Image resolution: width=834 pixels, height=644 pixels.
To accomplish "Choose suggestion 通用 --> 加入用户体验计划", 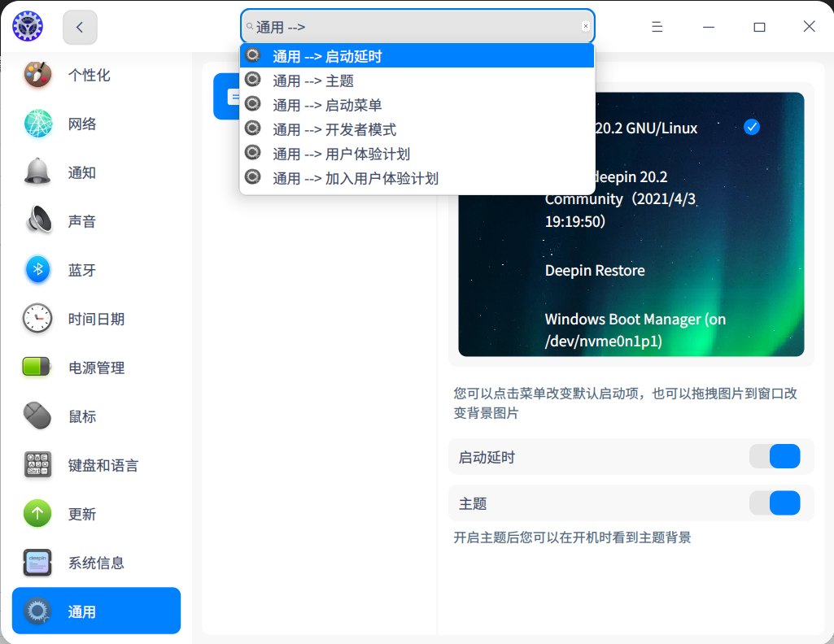I will (x=417, y=178).
